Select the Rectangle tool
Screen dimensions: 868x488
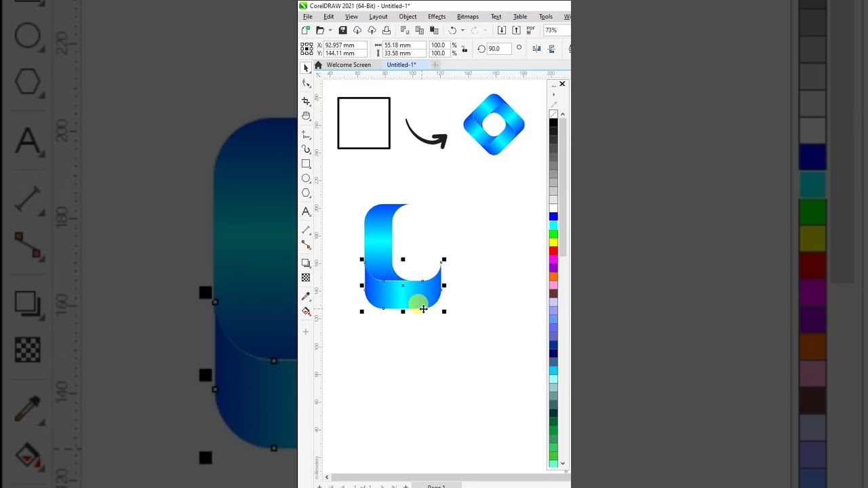(x=306, y=164)
